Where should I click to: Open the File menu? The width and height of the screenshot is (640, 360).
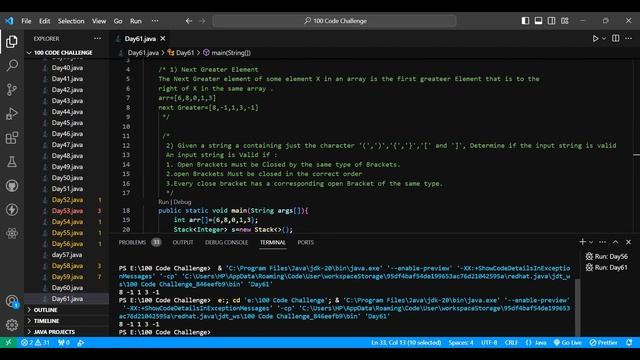(26, 21)
